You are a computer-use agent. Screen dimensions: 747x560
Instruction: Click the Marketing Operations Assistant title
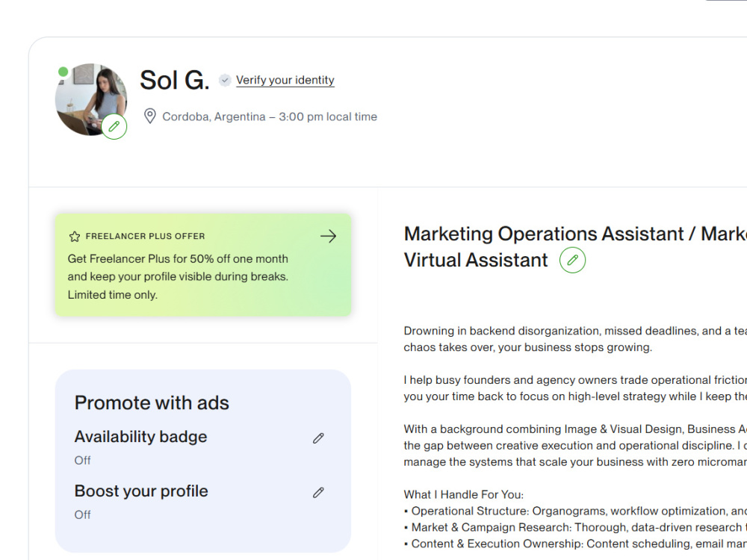[575, 246]
